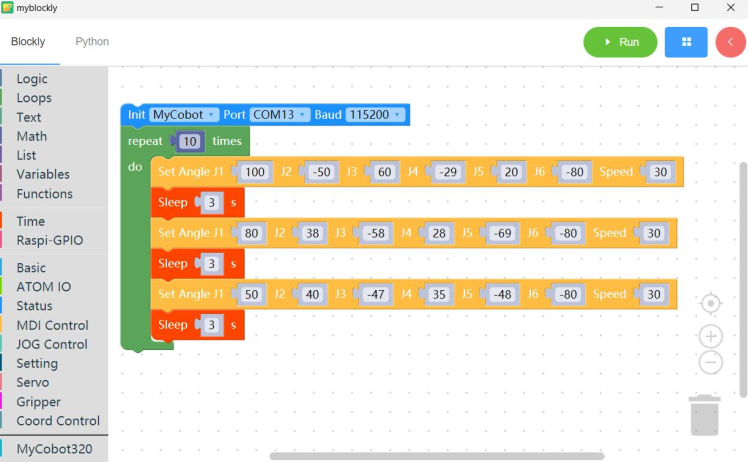Click the repeat count field showing 10
This screenshot has width=748, height=462.
pyautogui.click(x=190, y=141)
